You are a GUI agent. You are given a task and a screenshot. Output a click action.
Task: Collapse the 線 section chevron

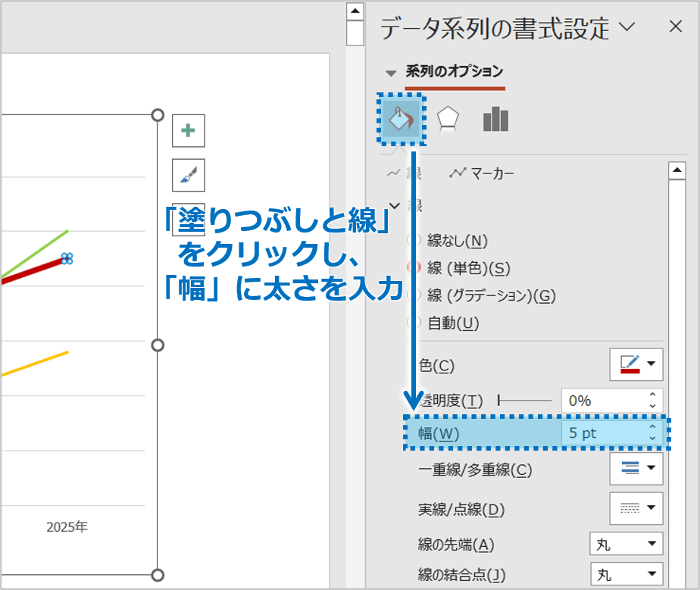[x=395, y=206]
